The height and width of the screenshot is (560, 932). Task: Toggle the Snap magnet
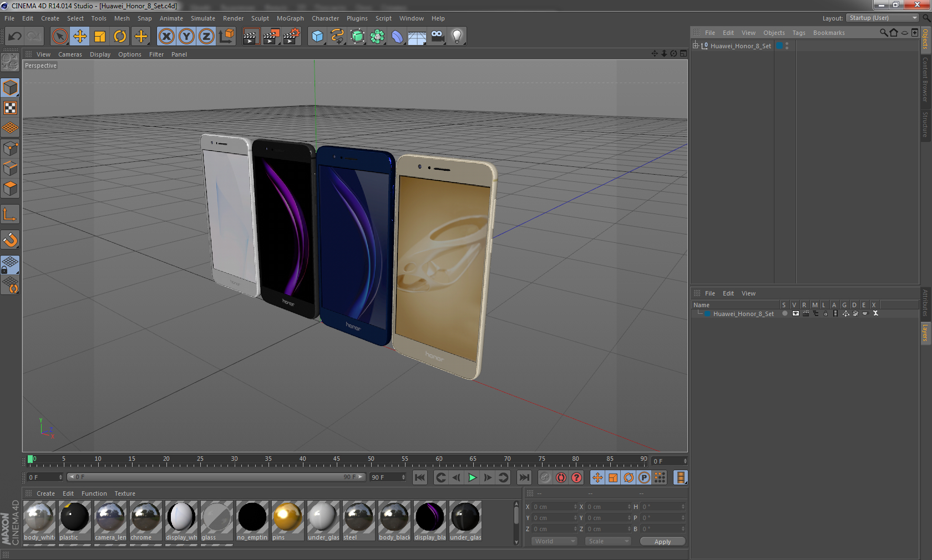click(x=11, y=240)
